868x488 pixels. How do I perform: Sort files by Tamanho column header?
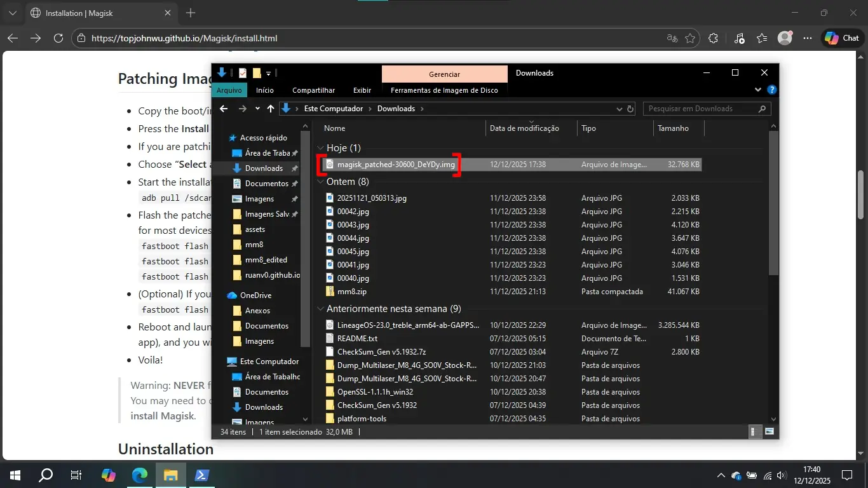[673, 128]
